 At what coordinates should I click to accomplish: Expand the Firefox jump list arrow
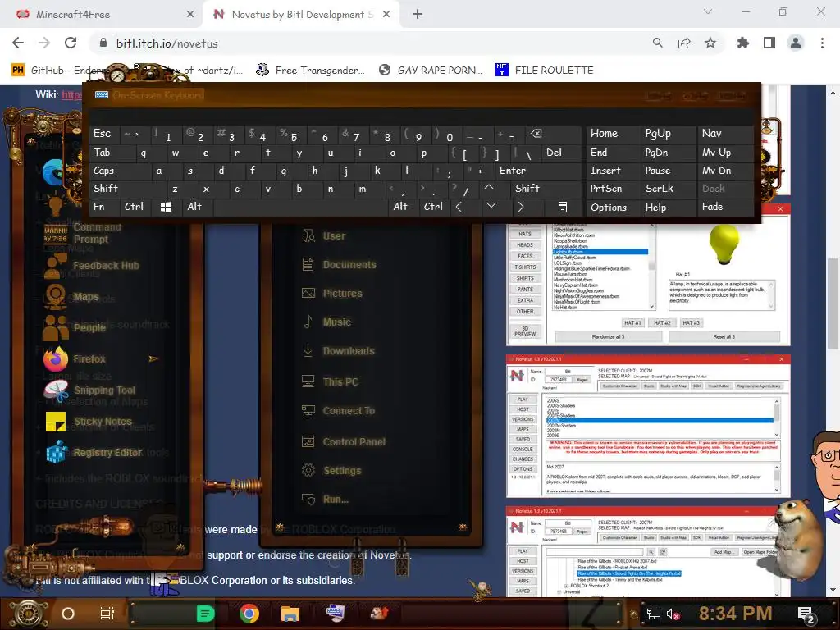[153, 358]
